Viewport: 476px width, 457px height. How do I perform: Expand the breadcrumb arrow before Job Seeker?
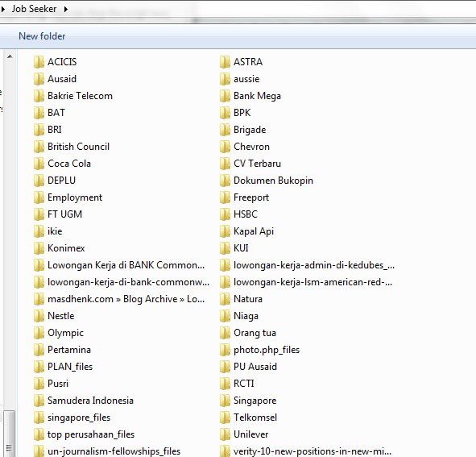click(3, 9)
